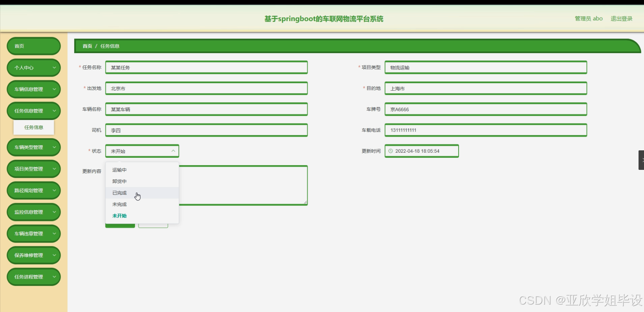Select 运输中 status option

coord(142,170)
